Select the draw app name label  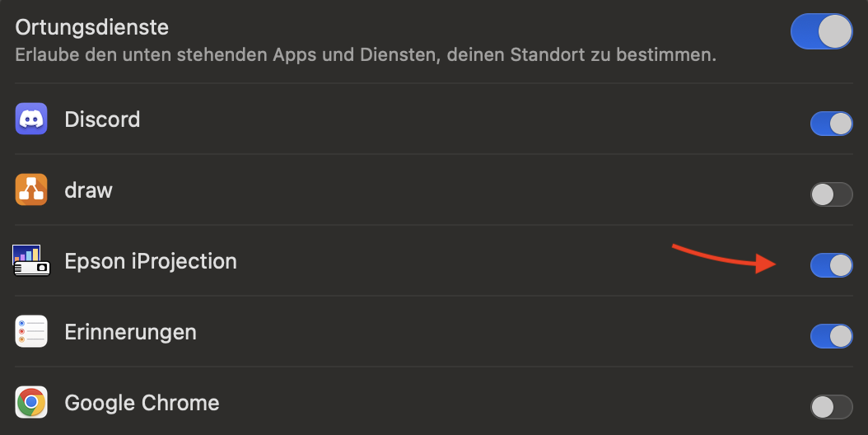(89, 190)
